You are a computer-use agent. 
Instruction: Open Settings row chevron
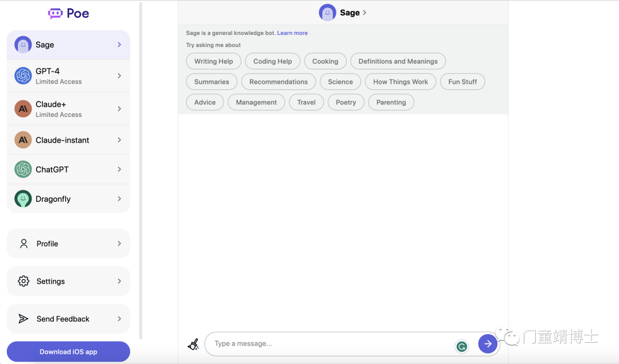click(x=119, y=281)
